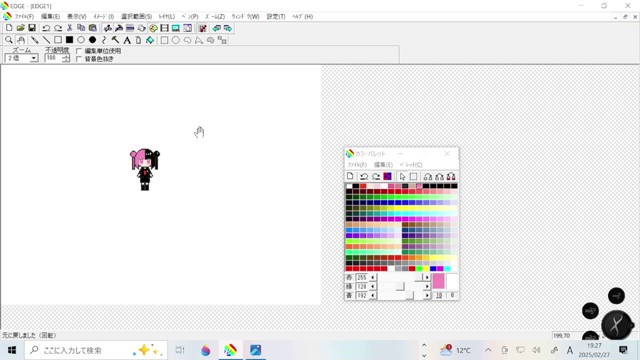The height and width of the screenshot is (360, 640).
Task: Open the zoom level dropdown
Action: click(x=34, y=58)
